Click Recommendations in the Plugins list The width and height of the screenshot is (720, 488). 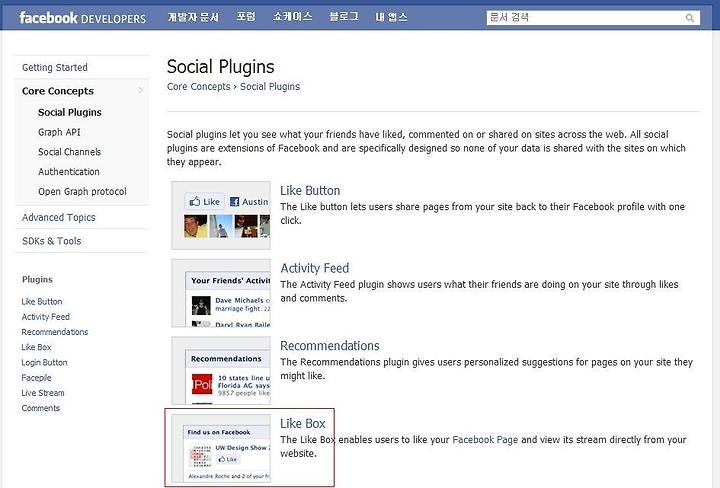(x=55, y=332)
